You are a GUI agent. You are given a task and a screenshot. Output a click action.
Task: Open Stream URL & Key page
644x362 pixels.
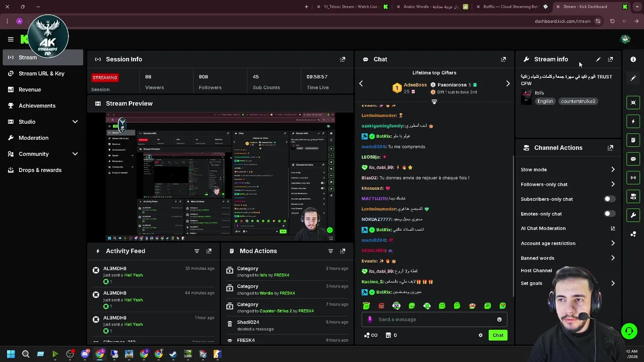coord(43,73)
